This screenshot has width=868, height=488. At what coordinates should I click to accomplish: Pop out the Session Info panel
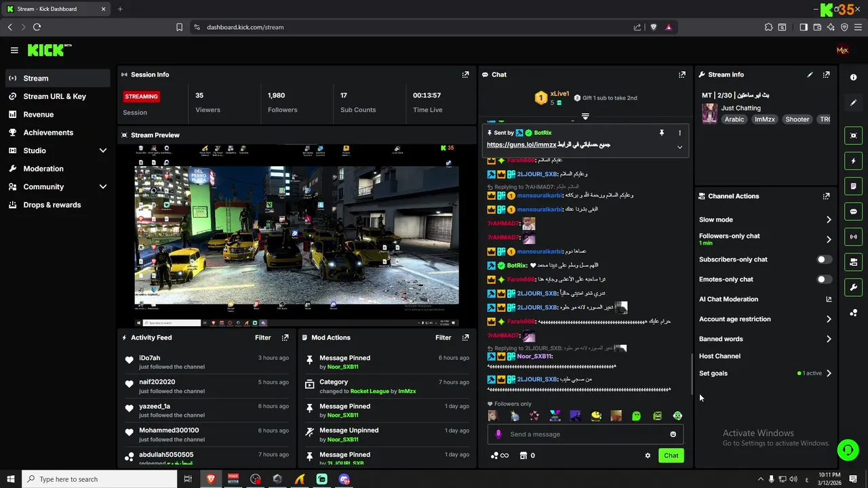tap(465, 75)
